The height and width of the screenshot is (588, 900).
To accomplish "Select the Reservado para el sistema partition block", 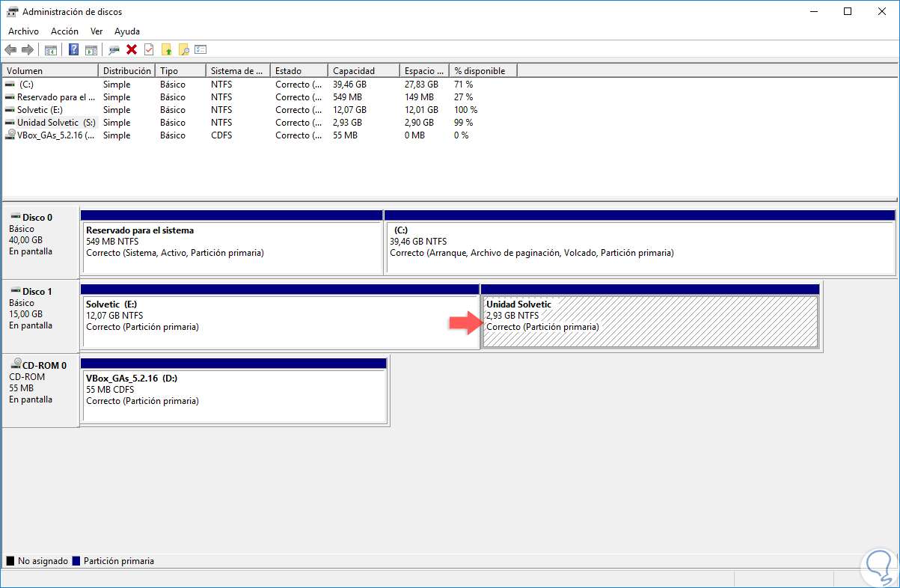I will (232, 242).
